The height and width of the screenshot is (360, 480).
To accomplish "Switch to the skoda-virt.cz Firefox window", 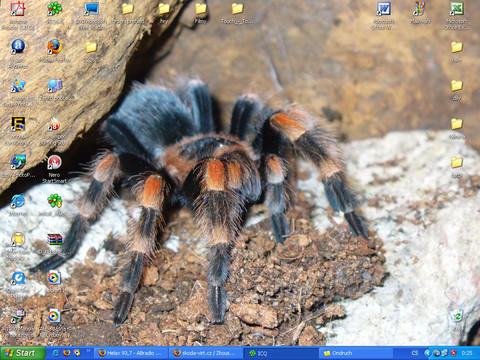I will click(206, 353).
